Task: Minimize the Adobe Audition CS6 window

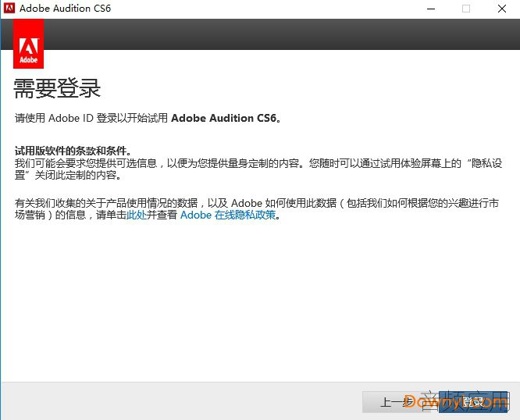Action: click(431, 9)
